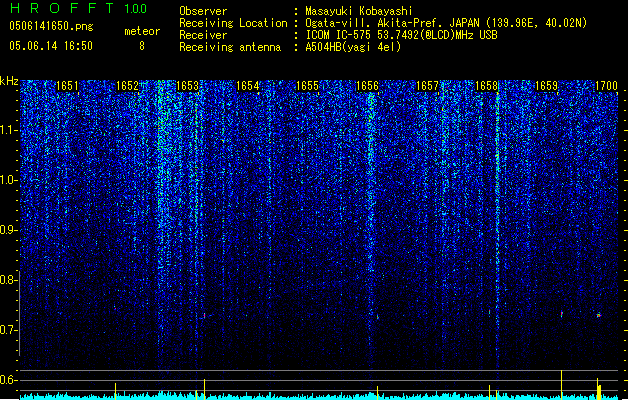The image size is (629, 400).
Task: Click the date stamp 05.06.14 16:50
Action: pyautogui.click(x=51, y=46)
